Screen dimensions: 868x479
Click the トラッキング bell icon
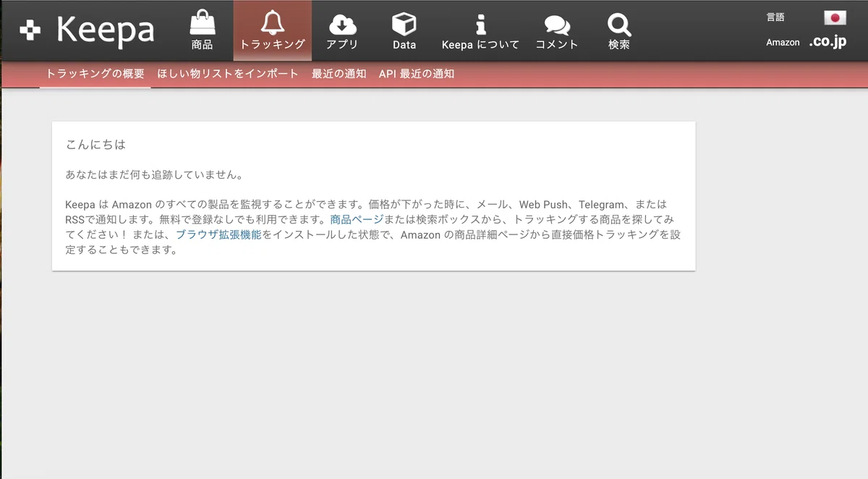(273, 24)
